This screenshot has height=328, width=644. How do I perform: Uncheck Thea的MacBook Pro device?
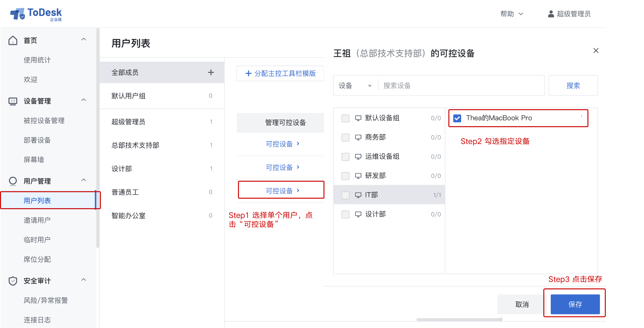click(457, 118)
